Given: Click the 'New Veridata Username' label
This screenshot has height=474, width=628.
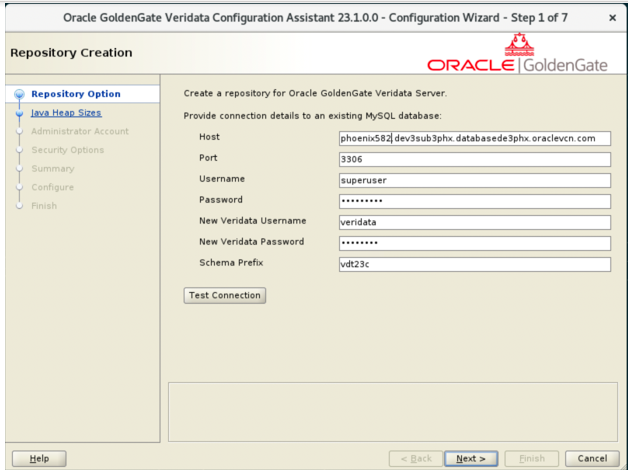Looking at the screenshot, I should pos(253,220).
